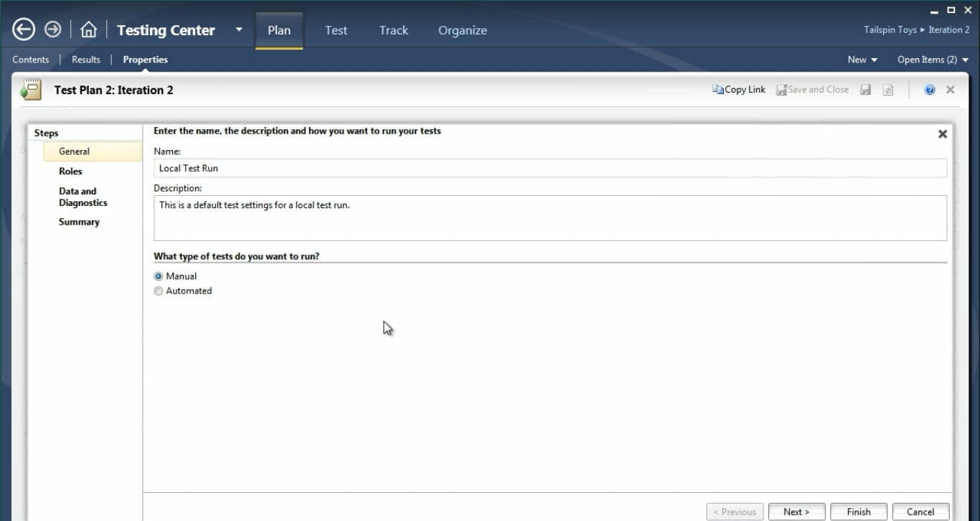This screenshot has height=521, width=980.
Task: Click the back navigation arrow
Action: click(x=24, y=29)
